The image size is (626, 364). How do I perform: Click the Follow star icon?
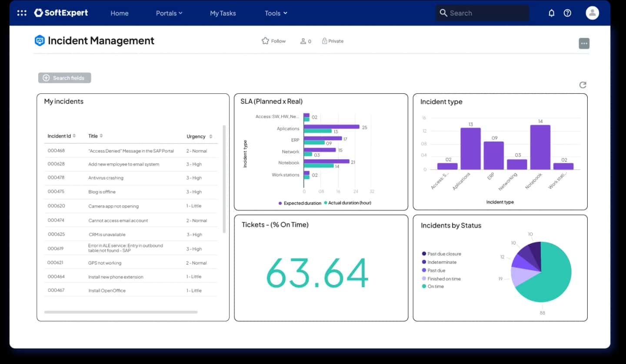pos(265,41)
